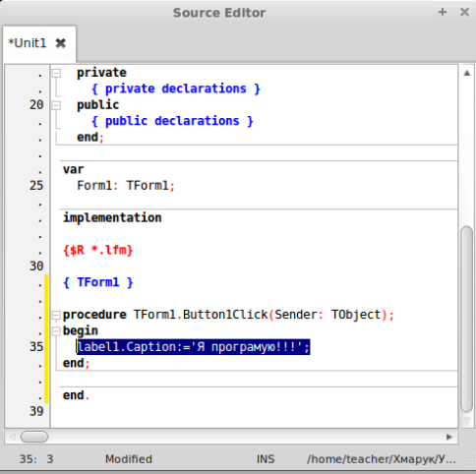Click the implementation keyword line
This screenshot has width=476, height=474.
pos(112,217)
